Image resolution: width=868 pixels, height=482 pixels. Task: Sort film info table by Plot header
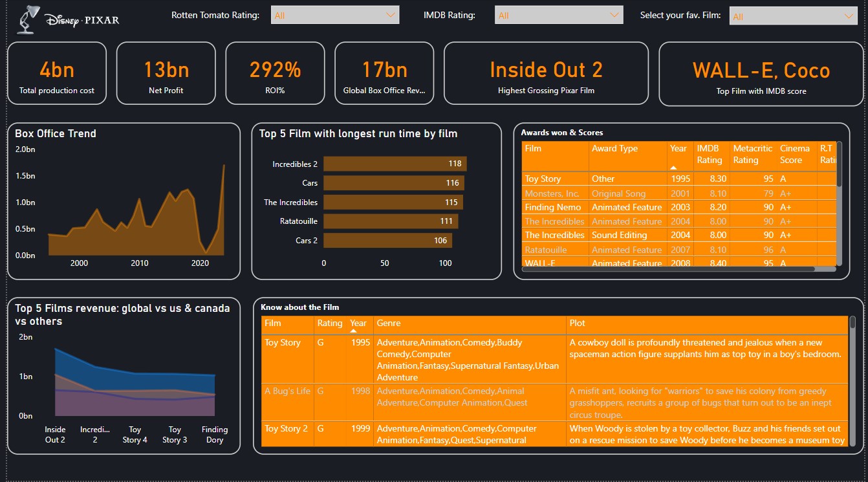[x=706, y=325]
